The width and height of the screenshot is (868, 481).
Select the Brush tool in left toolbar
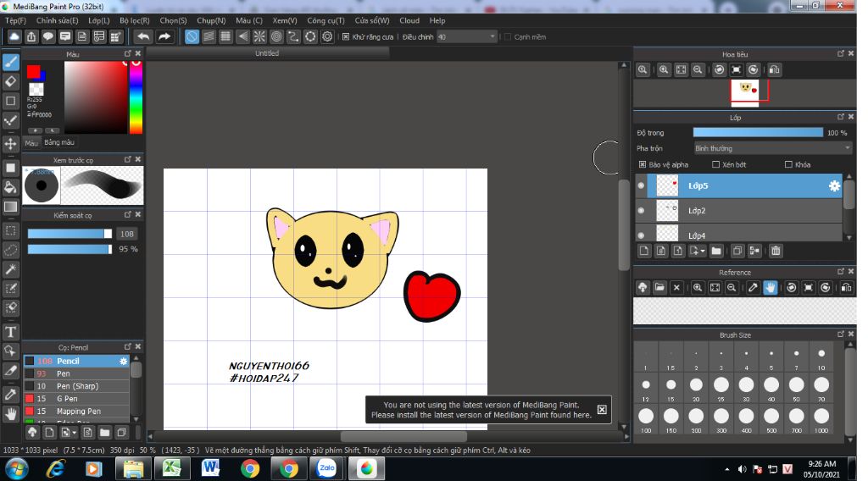[10, 62]
